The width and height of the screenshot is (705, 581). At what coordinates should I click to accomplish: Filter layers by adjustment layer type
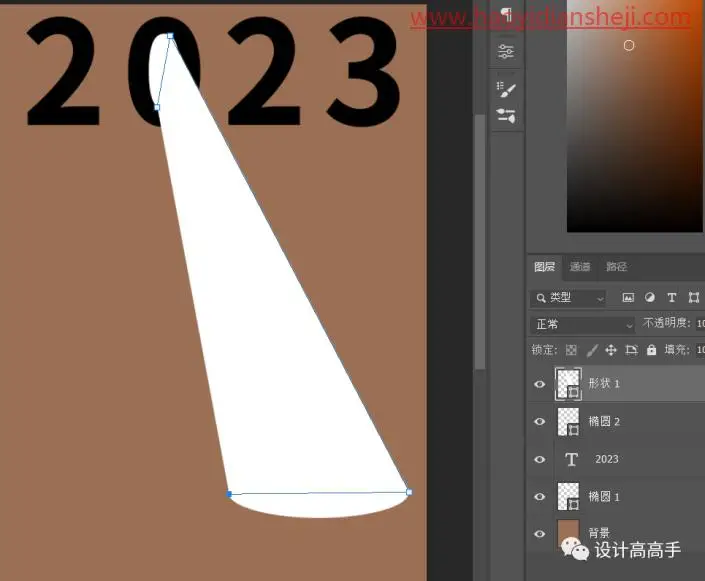coord(650,297)
